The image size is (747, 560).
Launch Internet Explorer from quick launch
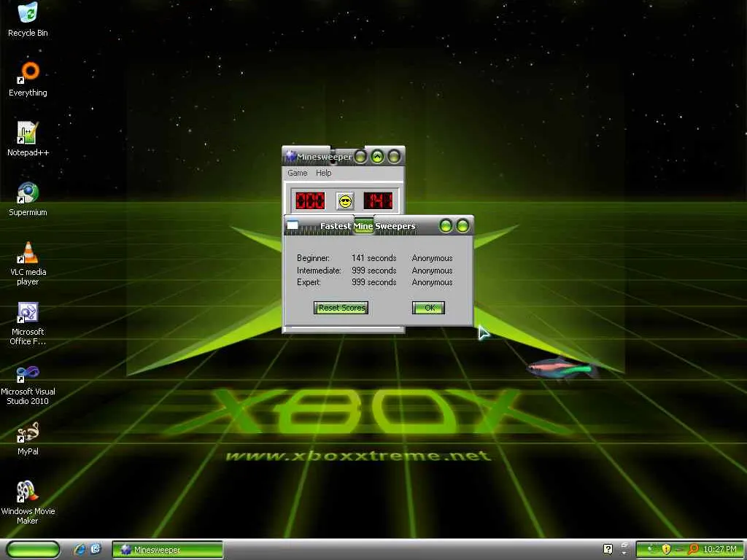80,549
